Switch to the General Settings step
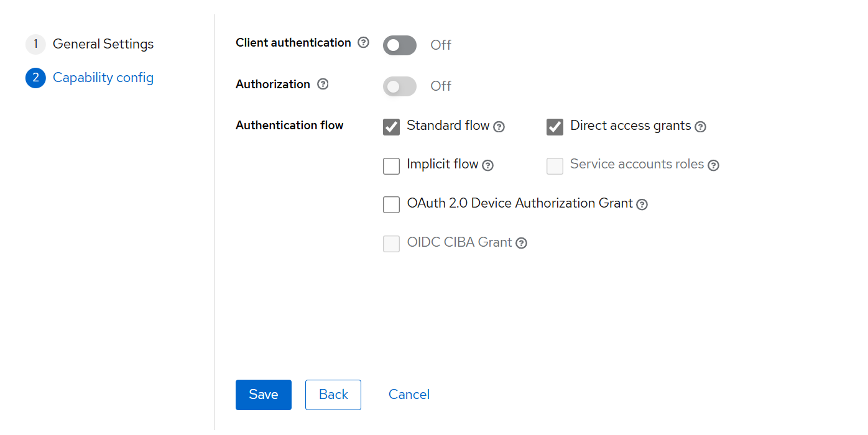 103,43
